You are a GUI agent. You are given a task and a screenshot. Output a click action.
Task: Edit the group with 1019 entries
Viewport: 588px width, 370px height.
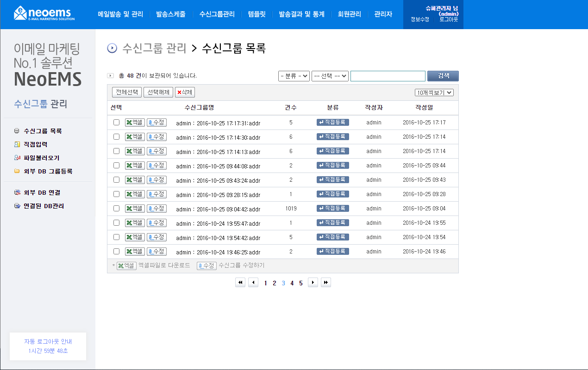tap(156, 209)
